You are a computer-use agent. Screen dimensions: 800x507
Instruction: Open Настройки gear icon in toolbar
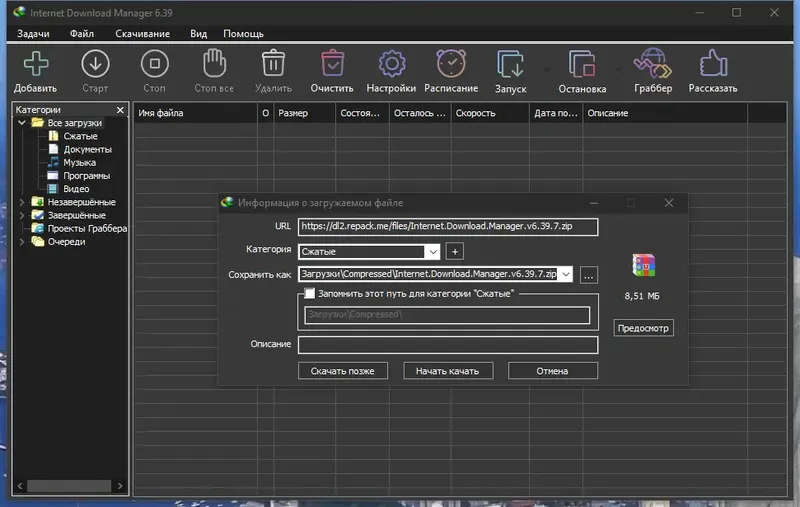[391, 64]
